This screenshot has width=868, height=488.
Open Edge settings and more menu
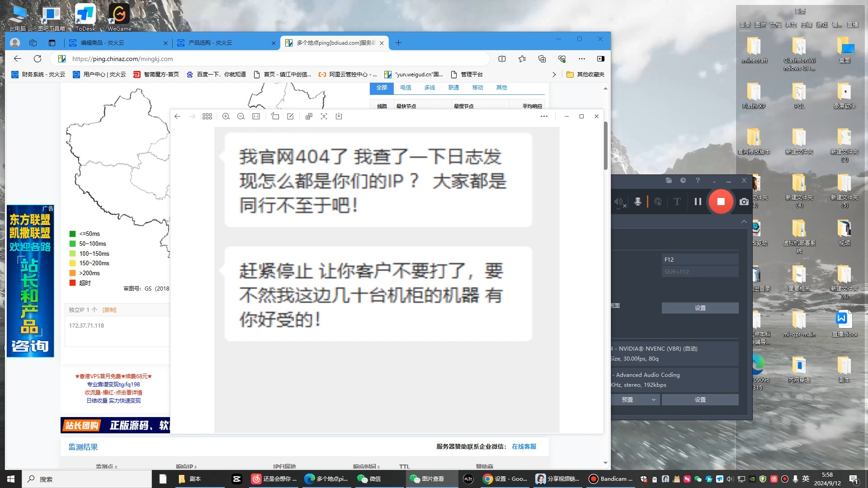pyautogui.click(x=582, y=59)
